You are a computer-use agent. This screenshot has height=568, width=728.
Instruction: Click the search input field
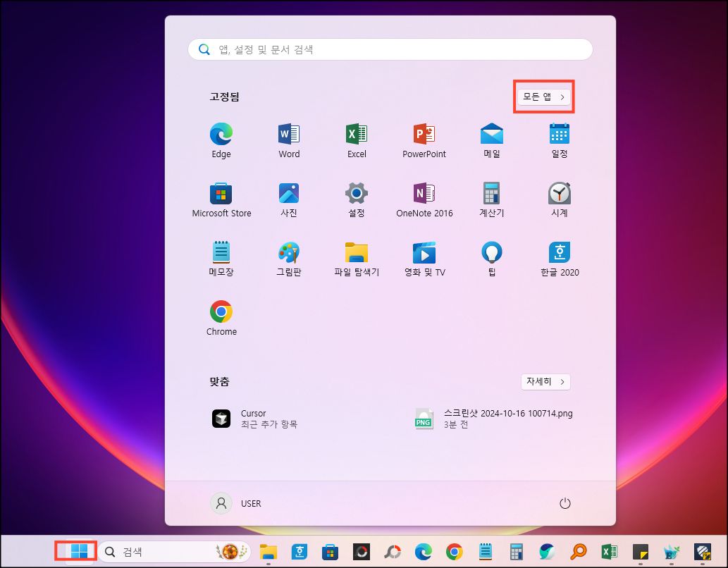point(390,49)
